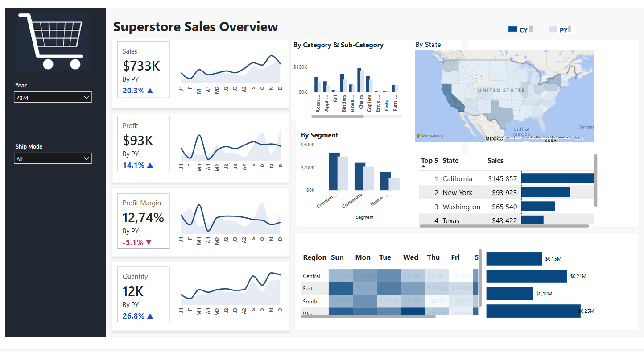644x361 pixels.
Task: Click the category chart horizontal scrollbar
Action: click(338, 116)
